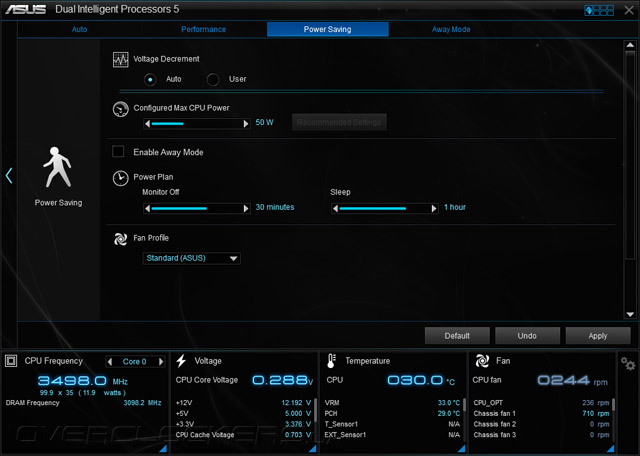Enable the Away Mode checkbox

[x=118, y=151]
